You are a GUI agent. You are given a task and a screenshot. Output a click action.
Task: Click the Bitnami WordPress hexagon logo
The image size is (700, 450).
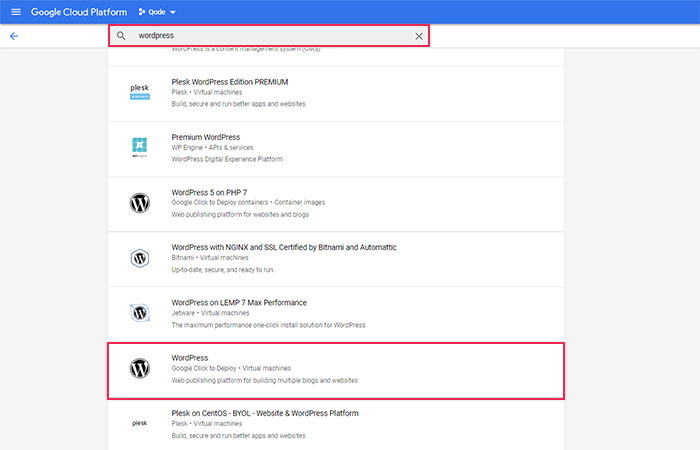140,258
